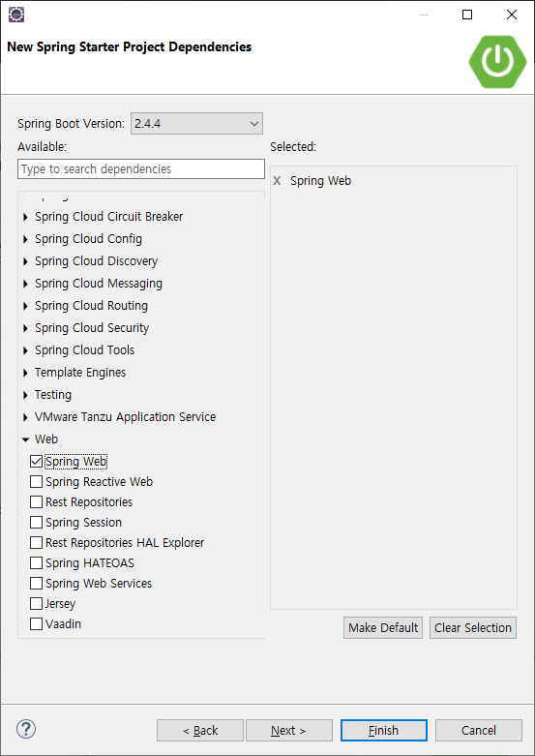The height and width of the screenshot is (756, 535).
Task: Maximize the dialog window
Action: coord(467,15)
